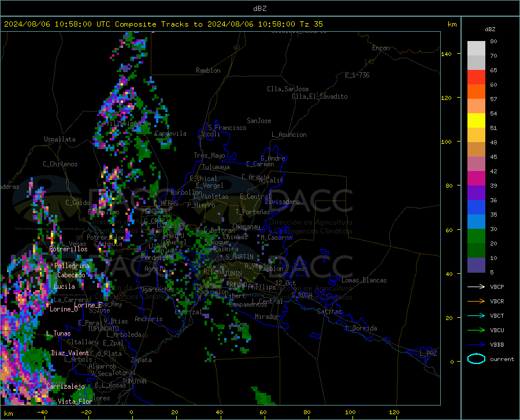This screenshot has height=420, width=520.
Task: Click the Diaz_Valent map label
Action: click(70, 353)
